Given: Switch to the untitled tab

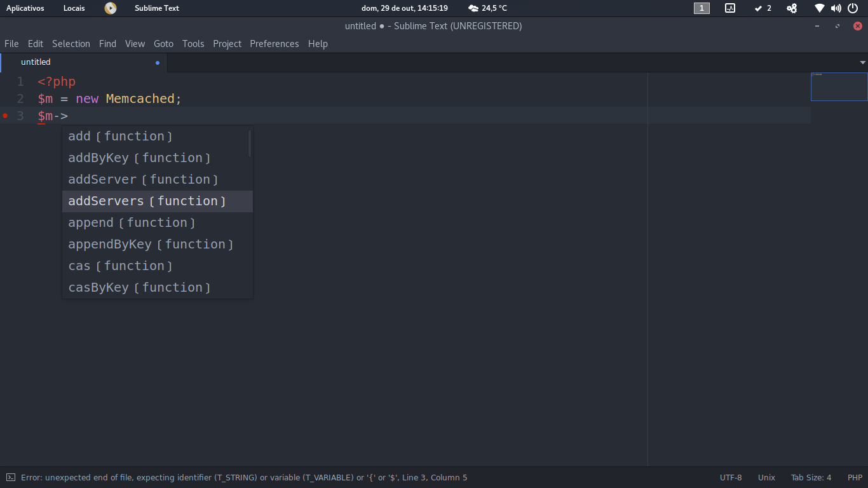Looking at the screenshot, I should pos(36,62).
